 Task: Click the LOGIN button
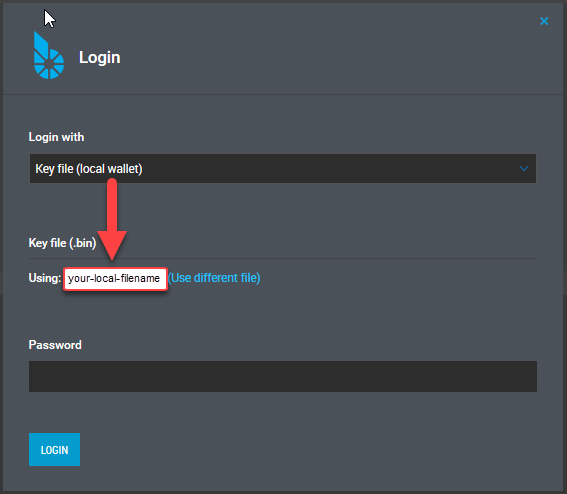tap(55, 450)
